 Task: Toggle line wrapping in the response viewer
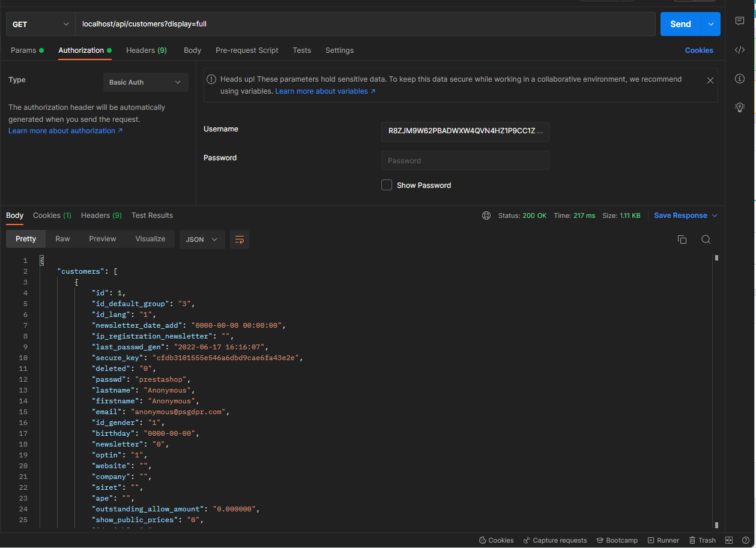click(239, 239)
